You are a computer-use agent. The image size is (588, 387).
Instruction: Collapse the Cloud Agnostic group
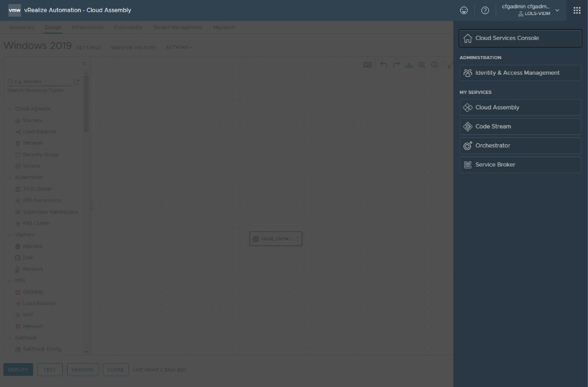pyautogui.click(x=10, y=109)
